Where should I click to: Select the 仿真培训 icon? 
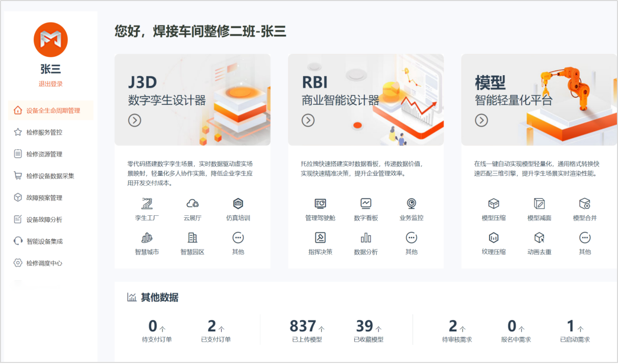238,204
